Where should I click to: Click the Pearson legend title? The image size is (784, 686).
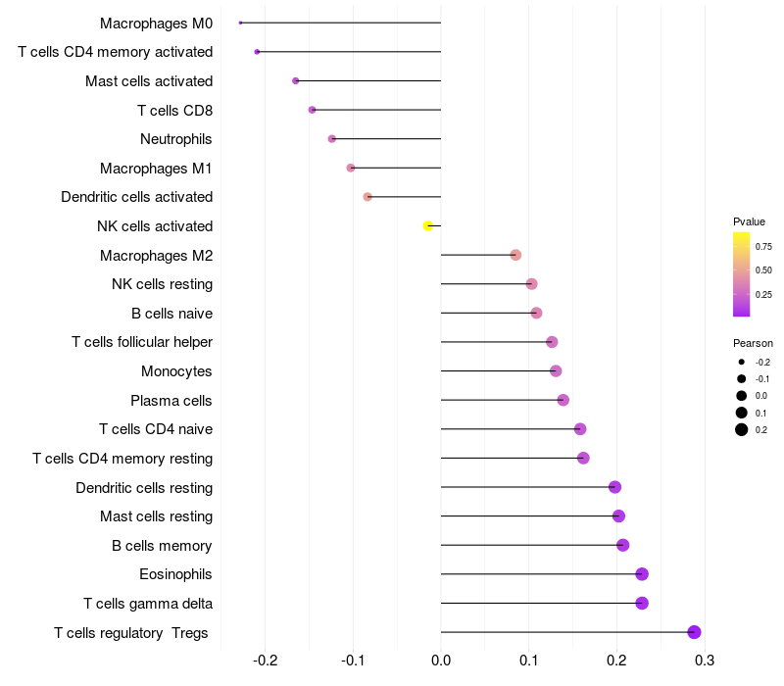tap(753, 343)
